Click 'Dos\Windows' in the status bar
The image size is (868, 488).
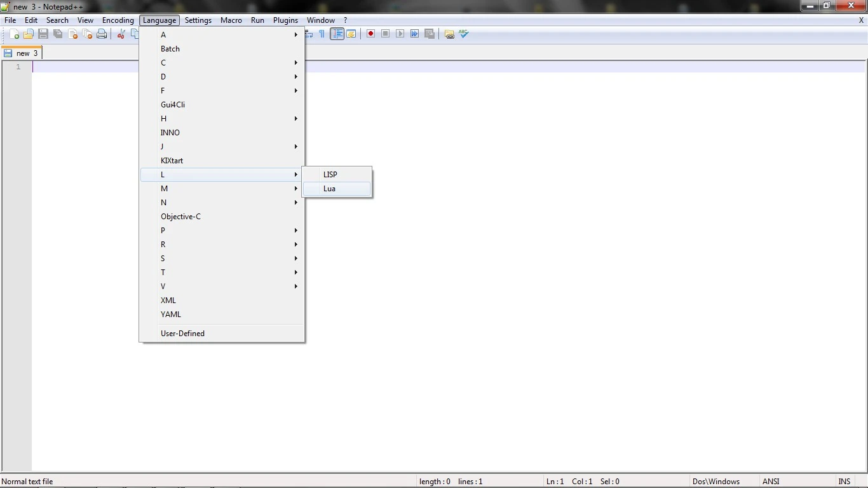(x=716, y=482)
